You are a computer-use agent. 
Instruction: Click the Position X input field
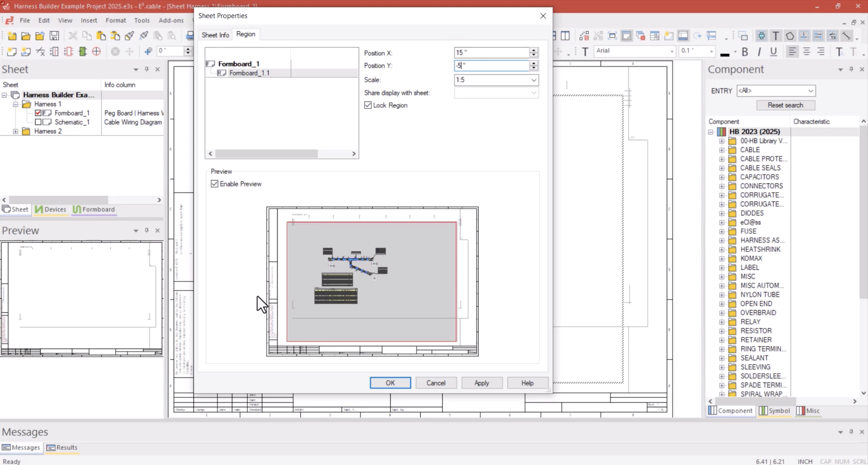pos(491,53)
